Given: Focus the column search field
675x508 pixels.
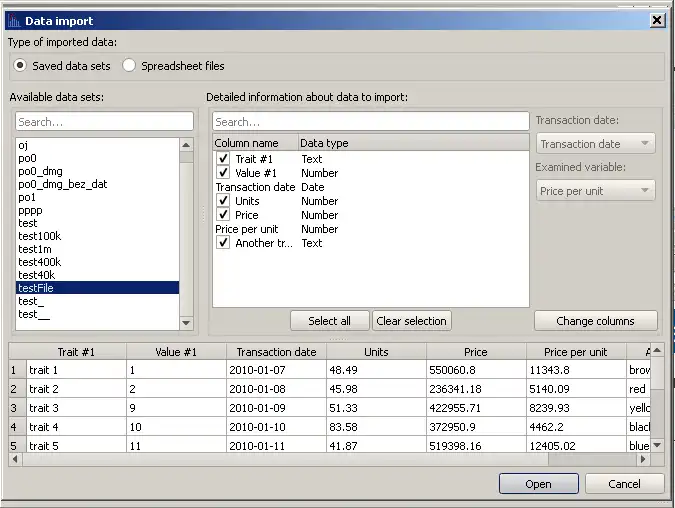Looking at the screenshot, I should (x=370, y=121).
